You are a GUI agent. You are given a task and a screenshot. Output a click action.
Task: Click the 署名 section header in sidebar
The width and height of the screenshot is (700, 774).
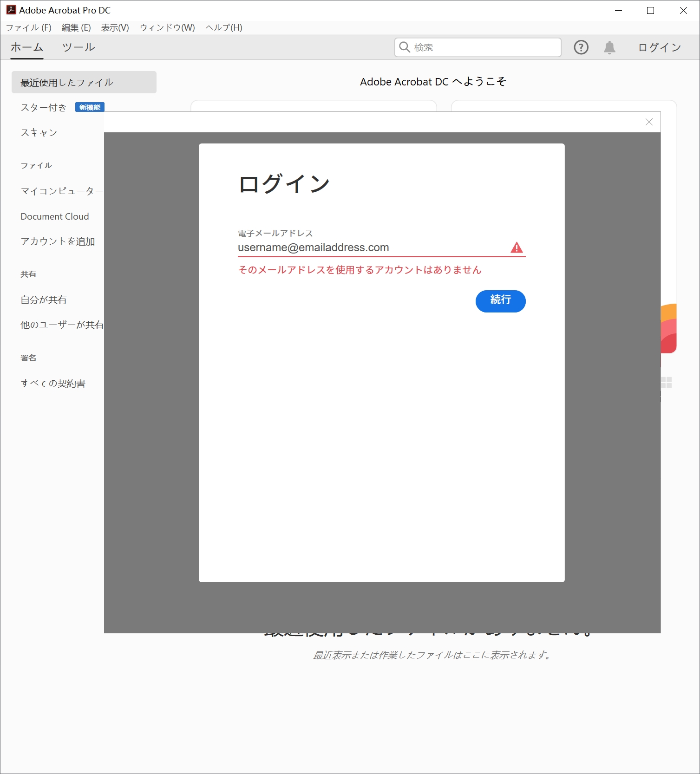tap(28, 358)
